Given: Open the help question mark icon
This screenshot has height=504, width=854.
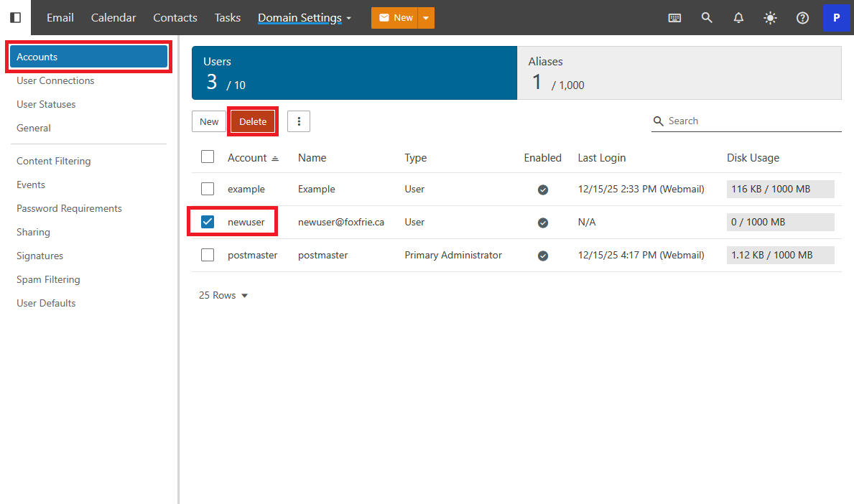Looking at the screenshot, I should 803,18.
